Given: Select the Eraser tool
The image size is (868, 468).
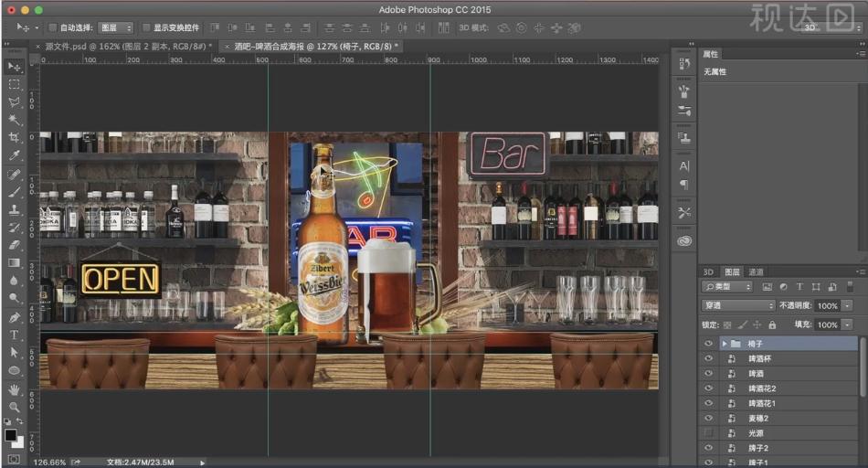Looking at the screenshot, I should 14,245.
